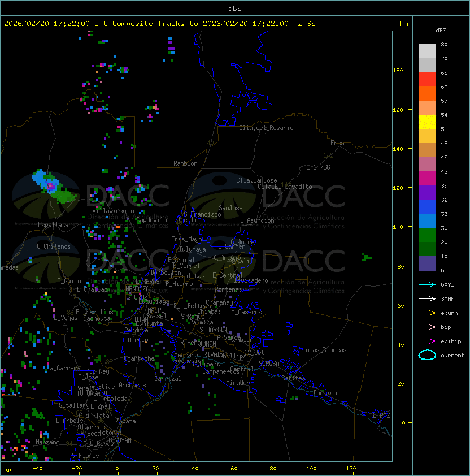
Task: Pick the purple 39 dBZ legend swatch
Action: (427, 192)
